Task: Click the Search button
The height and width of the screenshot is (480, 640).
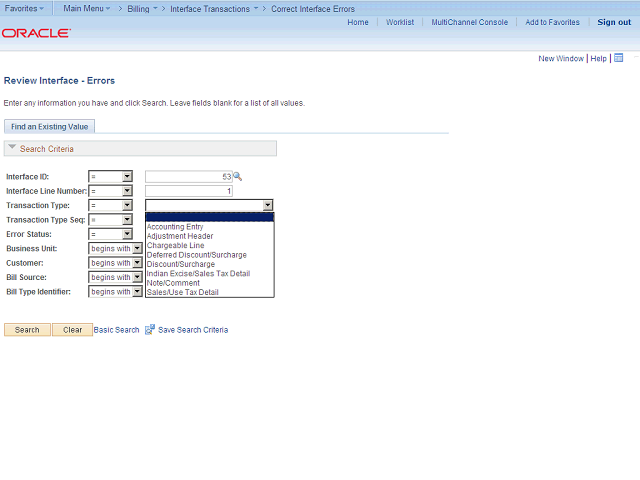Action: pyautogui.click(x=27, y=330)
